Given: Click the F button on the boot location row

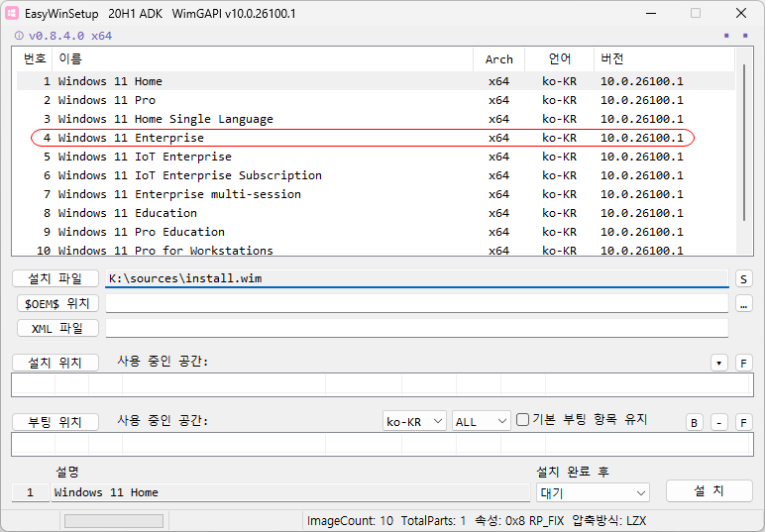Looking at the screenshot, I should coord(743,422).
